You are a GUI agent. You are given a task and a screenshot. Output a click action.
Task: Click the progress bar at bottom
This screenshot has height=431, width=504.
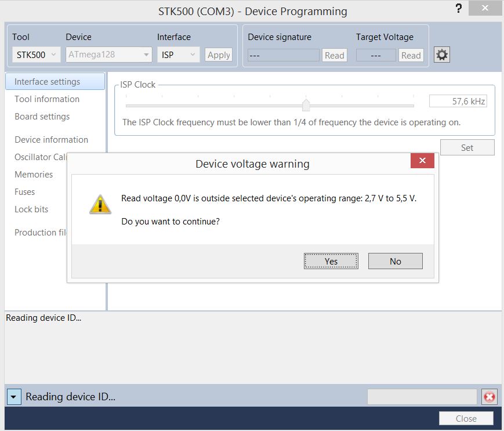point(422,397)
